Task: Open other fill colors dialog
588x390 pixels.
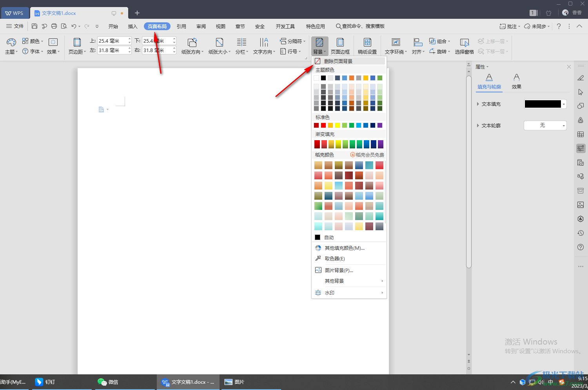Action: (x=344, y=248)
